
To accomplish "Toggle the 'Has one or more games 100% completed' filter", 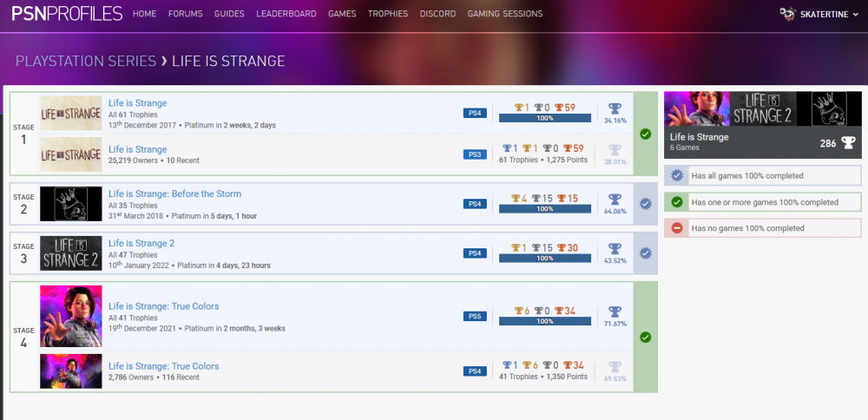I will tap(762, 202).
